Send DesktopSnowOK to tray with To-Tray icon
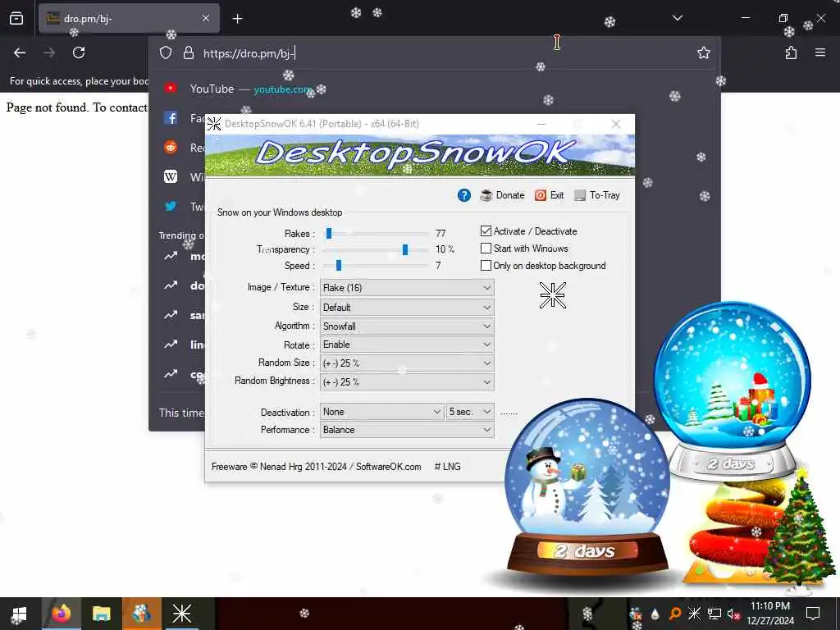This screenshot has width=840, height=630. 580,195
